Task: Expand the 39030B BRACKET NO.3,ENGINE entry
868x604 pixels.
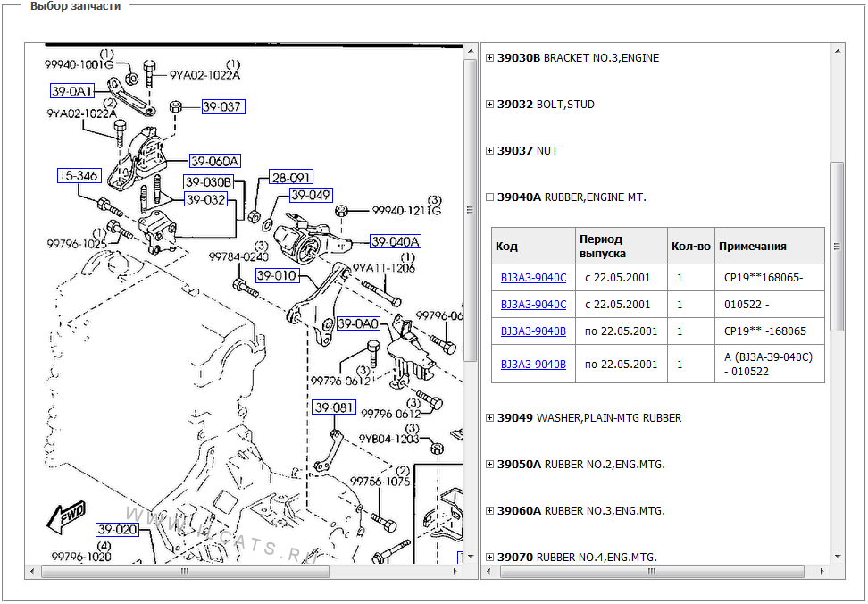Action: tap(489, 57)
